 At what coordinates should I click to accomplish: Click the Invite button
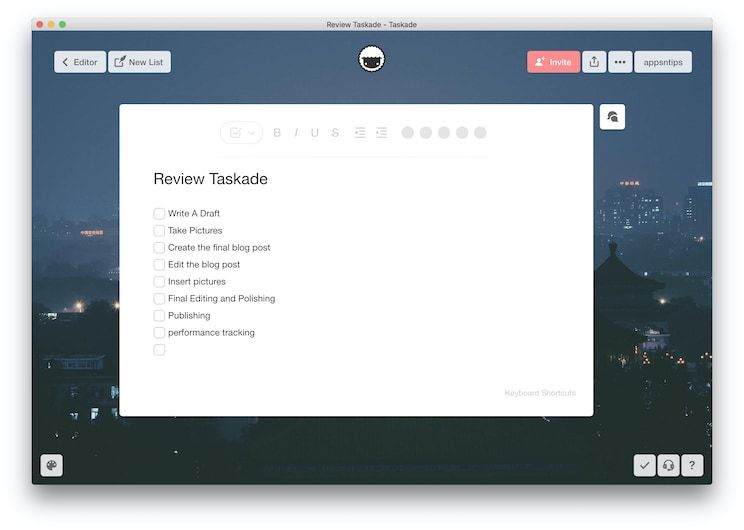553,62
